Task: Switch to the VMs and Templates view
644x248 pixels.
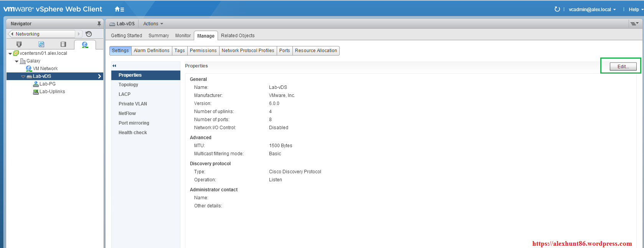Action: click(x=41, y=44)
